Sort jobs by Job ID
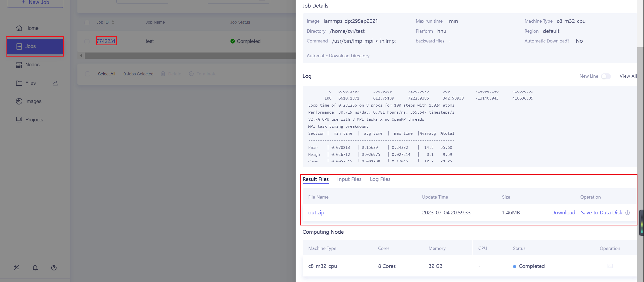 point(113,22)
